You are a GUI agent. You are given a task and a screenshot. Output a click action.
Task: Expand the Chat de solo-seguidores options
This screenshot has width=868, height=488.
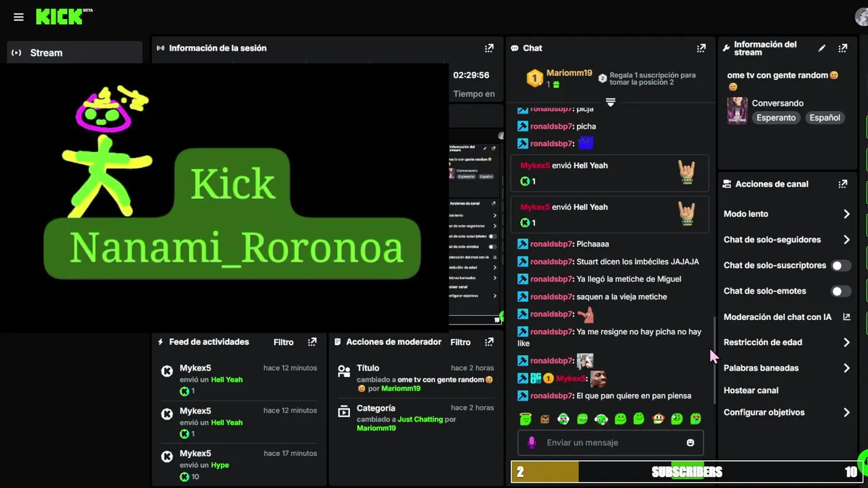[x=846, y=240]
